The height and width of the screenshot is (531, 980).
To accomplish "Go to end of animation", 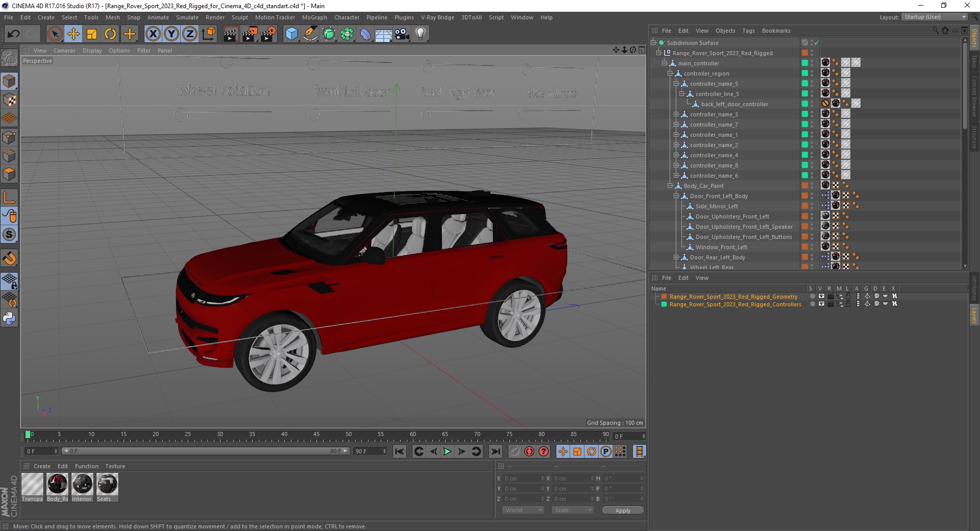I will point(495,451).
